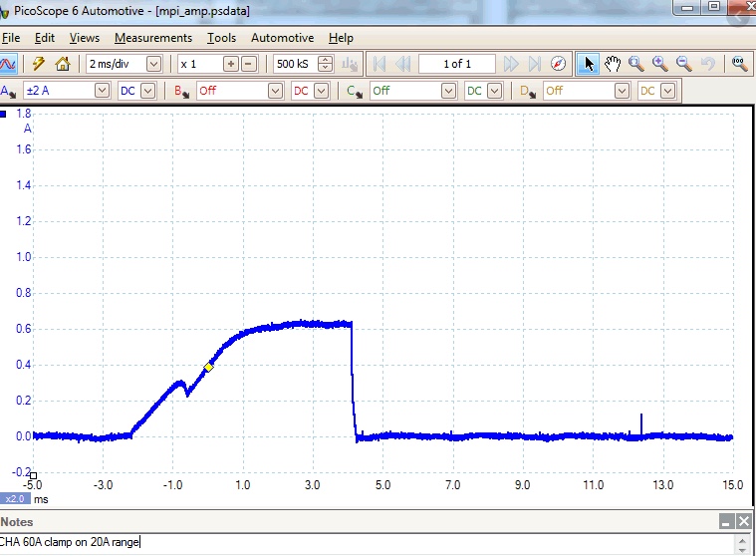Open the Measurements menu

pyautogui.click(x=153, y=38)
